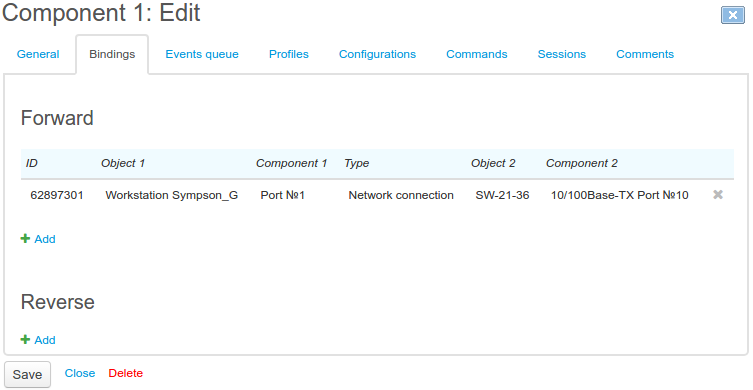Image resolution: width=753 pixels, height=390 pixels.
Task: Open the Profiles tab
Action: click(x=289, y=54)
